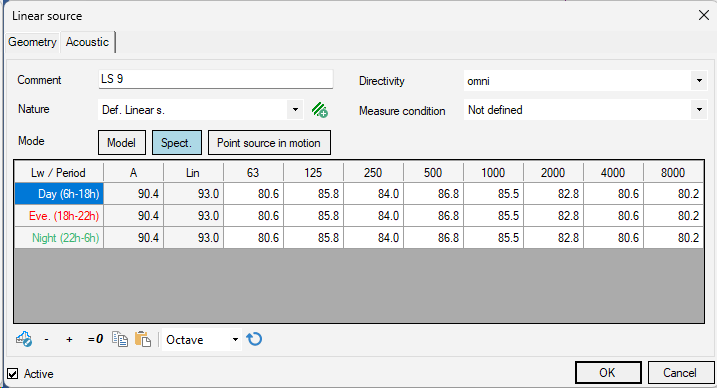Click the Day row A value 90.4
The image size is (717, 388).
134,194
